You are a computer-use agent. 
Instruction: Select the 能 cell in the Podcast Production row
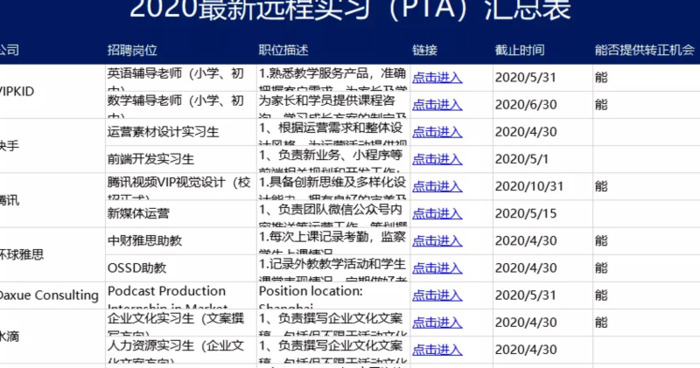(x=646, y=296)
